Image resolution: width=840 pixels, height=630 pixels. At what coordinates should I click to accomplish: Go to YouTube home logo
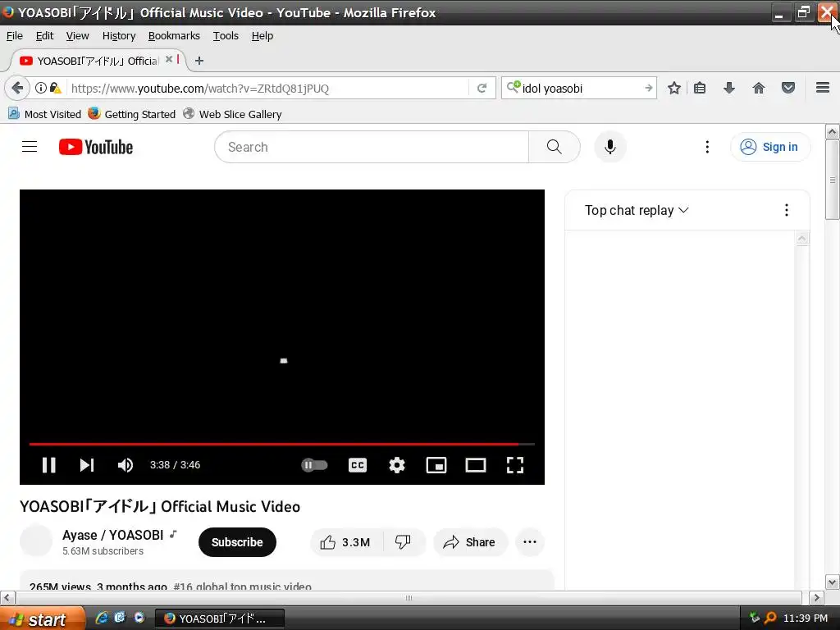[96, 147]
